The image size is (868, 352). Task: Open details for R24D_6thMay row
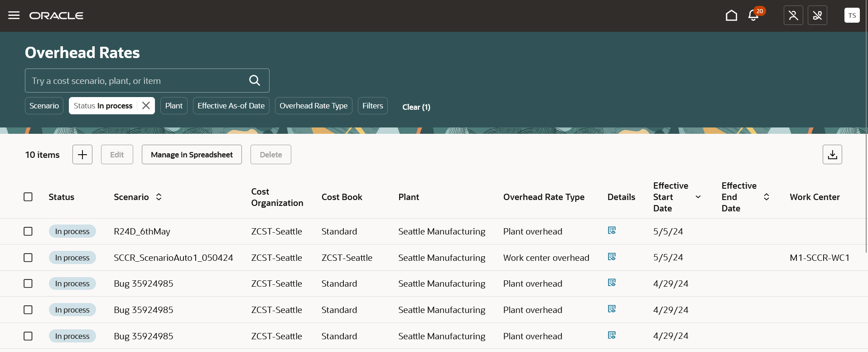tap(612, 231)
